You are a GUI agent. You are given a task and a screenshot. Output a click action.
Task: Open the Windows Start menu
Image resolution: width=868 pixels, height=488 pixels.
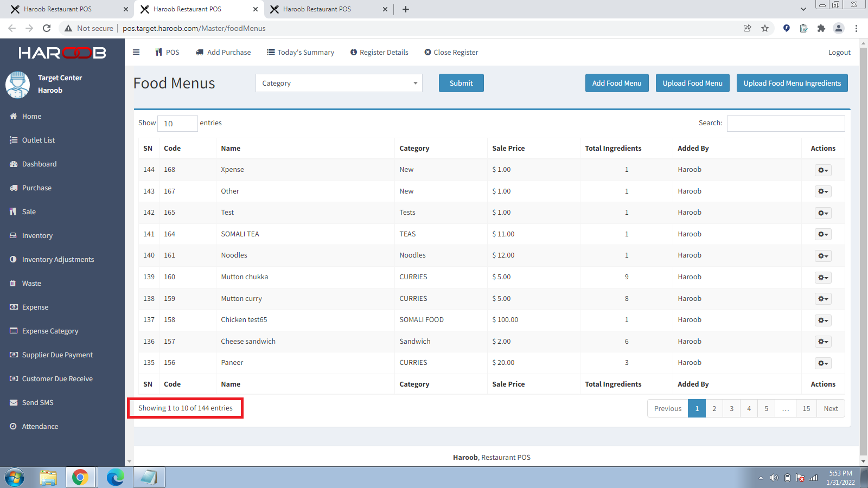click(15, 478)
